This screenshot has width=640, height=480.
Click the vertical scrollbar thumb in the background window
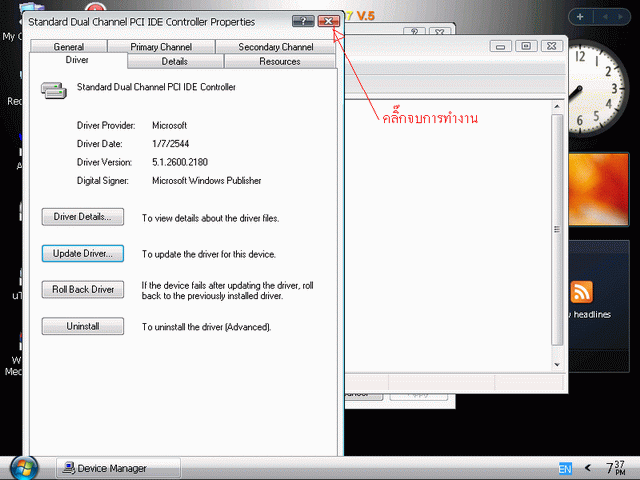557,229
